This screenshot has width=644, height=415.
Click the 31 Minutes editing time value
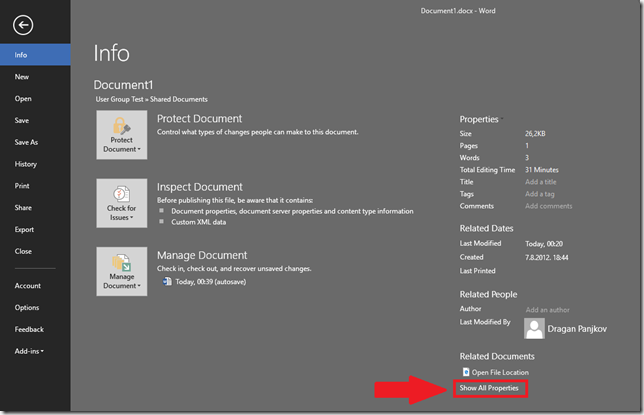(542, 170)
